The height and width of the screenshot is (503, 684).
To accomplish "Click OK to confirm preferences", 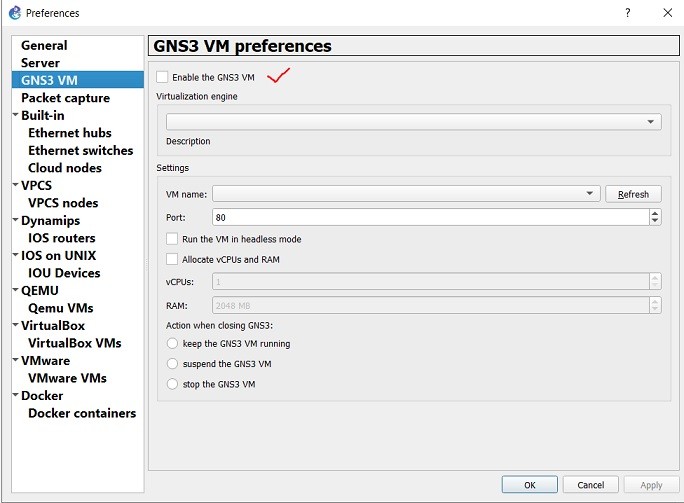I will [530, 484].
